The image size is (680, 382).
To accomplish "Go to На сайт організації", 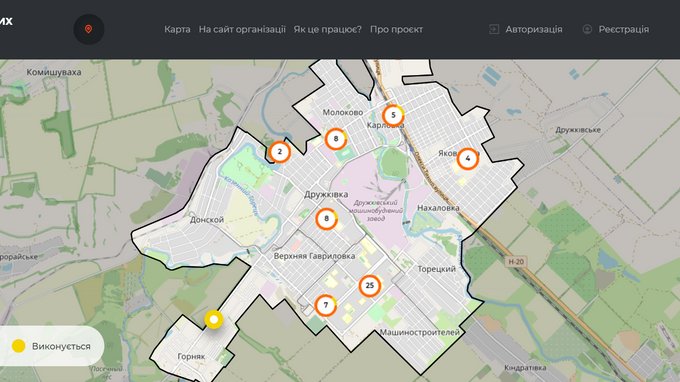I will pos(242,29).
